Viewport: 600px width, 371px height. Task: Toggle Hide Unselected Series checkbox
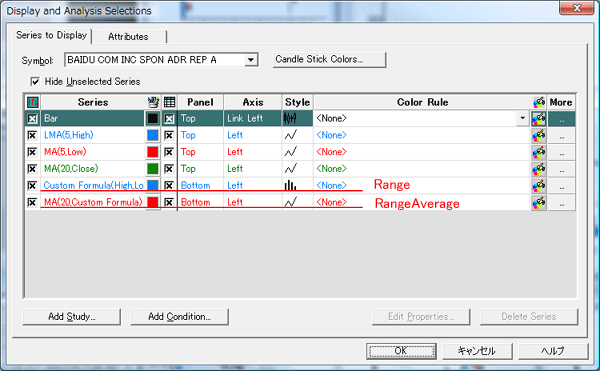35,81
